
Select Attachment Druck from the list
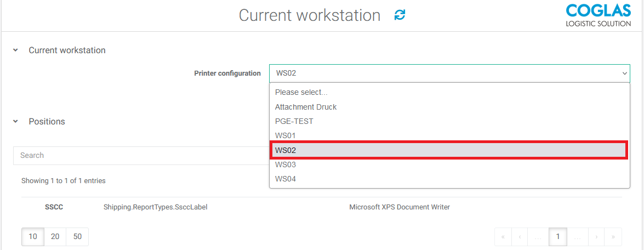[x=306, y=107]
